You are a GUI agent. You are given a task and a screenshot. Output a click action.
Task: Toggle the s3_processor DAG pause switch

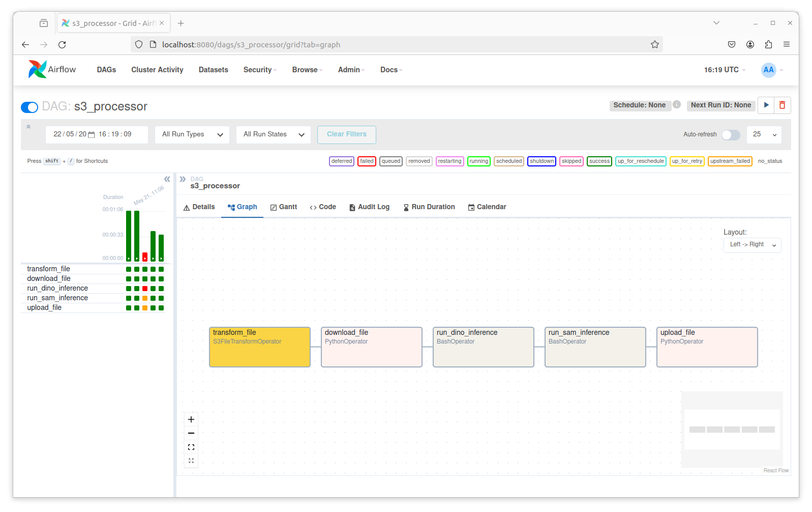point(29,107)
